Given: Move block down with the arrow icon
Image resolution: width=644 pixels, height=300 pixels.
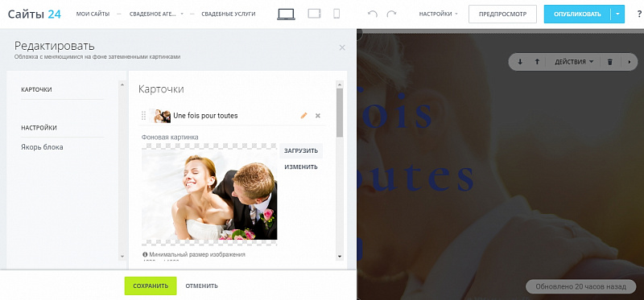Looking at the screenshot, I should point(520,62).
